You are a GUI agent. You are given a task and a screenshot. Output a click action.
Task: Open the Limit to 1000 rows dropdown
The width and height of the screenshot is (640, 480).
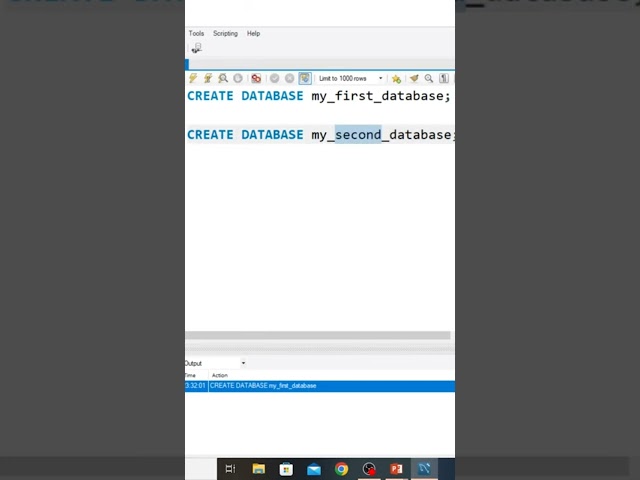click(351, 78)
